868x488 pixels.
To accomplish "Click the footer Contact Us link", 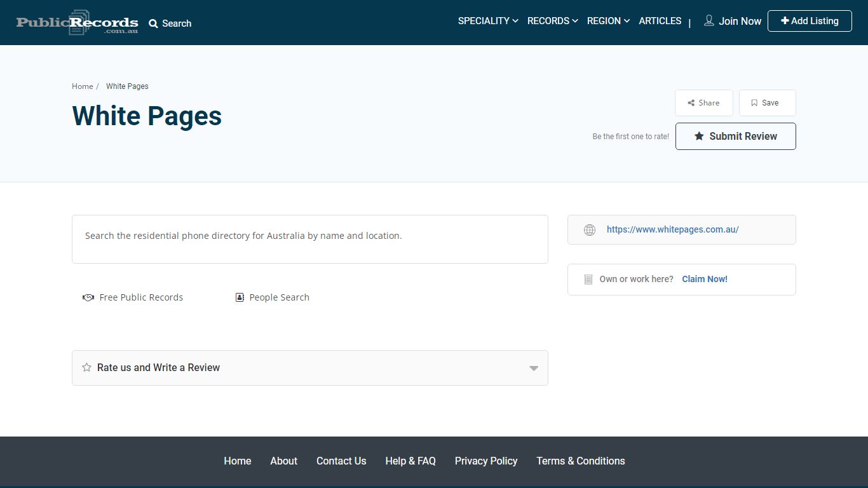I will (341, 461).
